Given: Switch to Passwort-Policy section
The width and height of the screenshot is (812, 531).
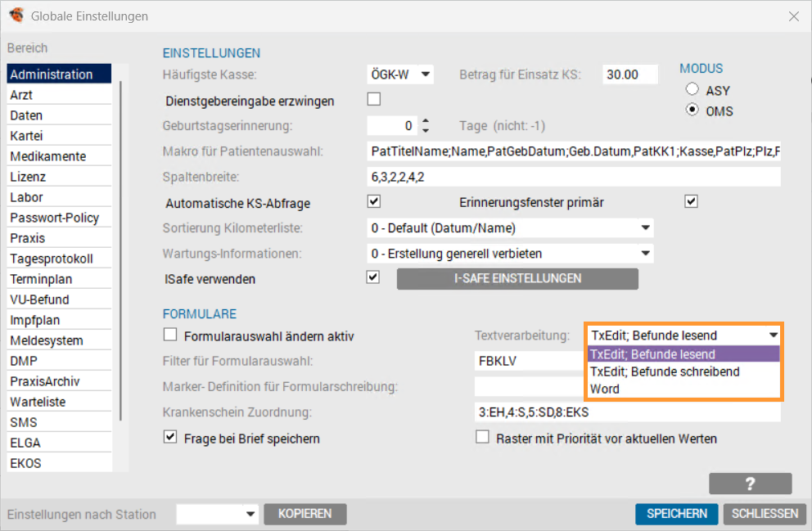Looking at the screenshot, I should pos(55,218).
